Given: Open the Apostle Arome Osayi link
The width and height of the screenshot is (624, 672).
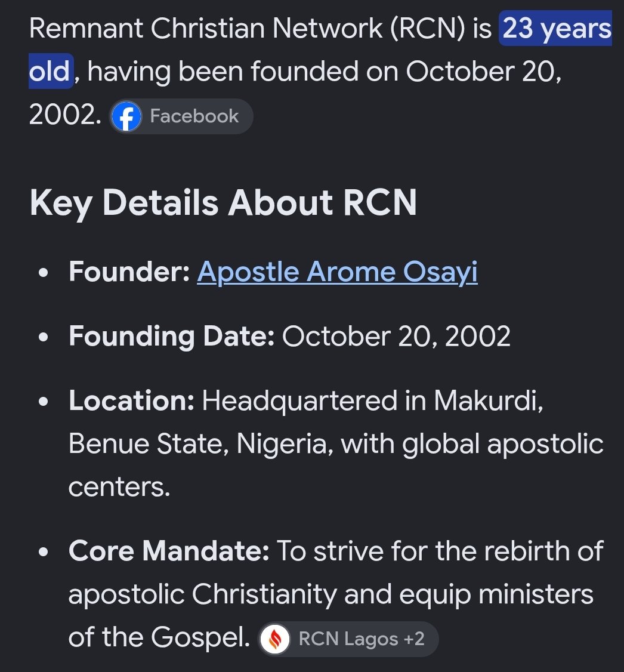Looking at the screenshot, I should [337, 272].
